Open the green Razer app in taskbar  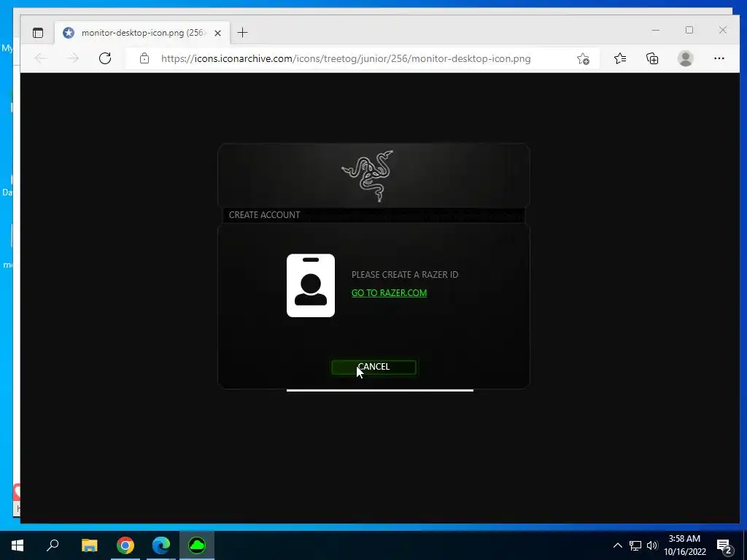tap(197, 545)
